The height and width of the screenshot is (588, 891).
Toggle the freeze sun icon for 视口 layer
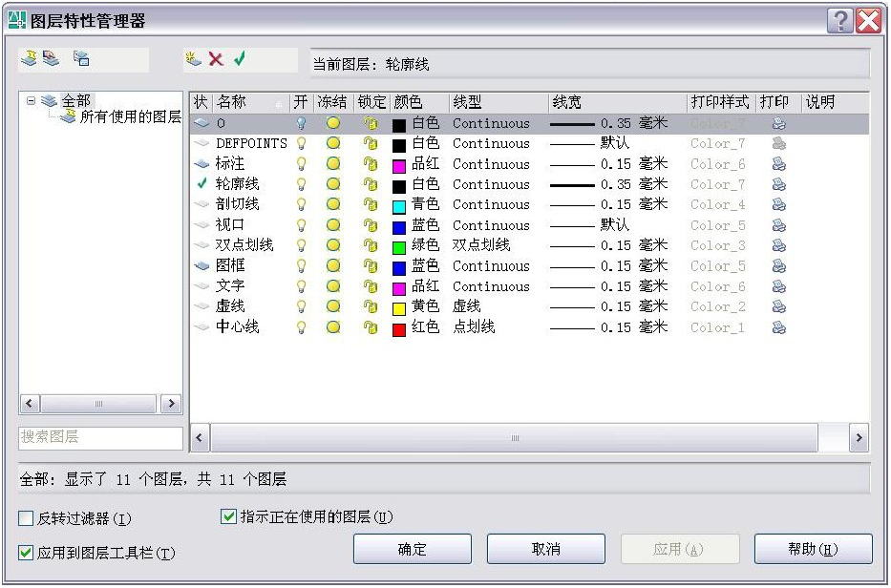click(333, 225)
